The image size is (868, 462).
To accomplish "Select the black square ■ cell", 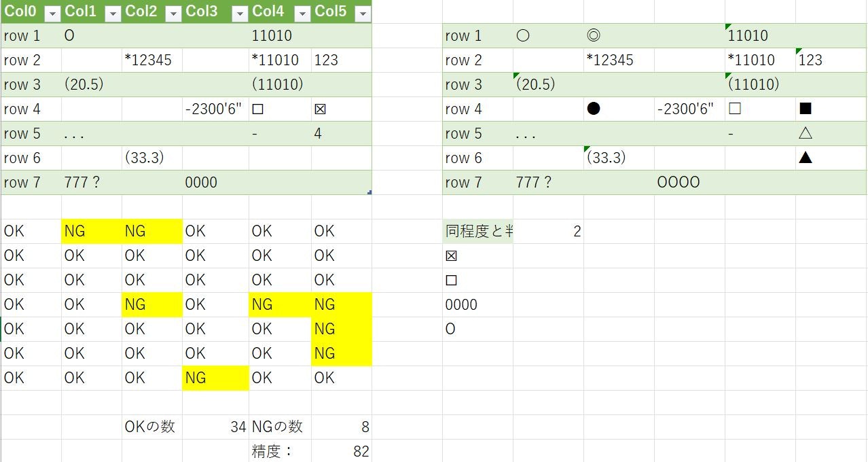I will (831, 109).
